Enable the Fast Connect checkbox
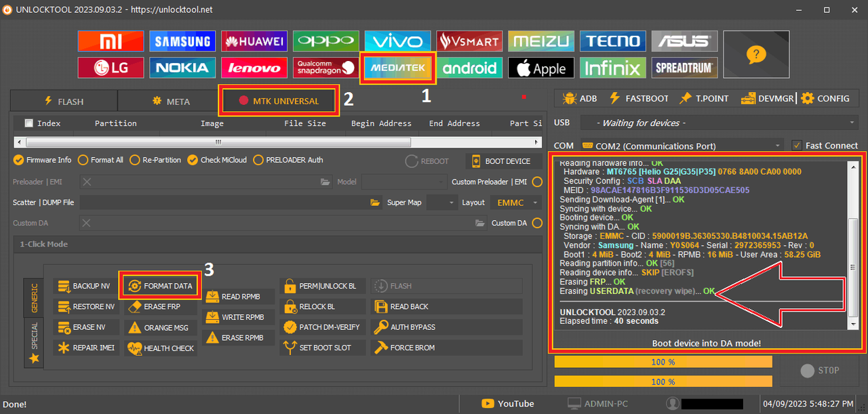Viewport: 868px width, 414px height. [797, 146]
